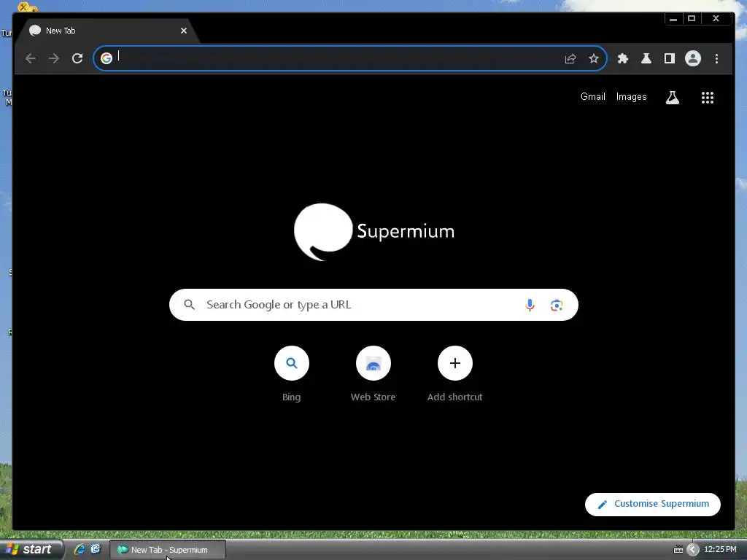Screen dimensions: 747x560
Task: Click the Supermium logo
Action: click(374, 232)
